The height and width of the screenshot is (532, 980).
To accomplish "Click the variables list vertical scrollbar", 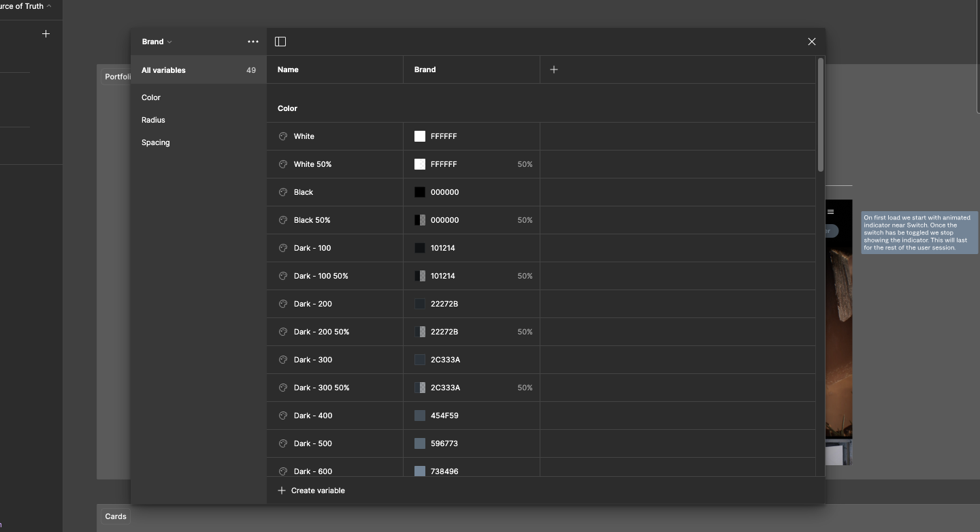I will pyautogui.click(x=820, y=114).
